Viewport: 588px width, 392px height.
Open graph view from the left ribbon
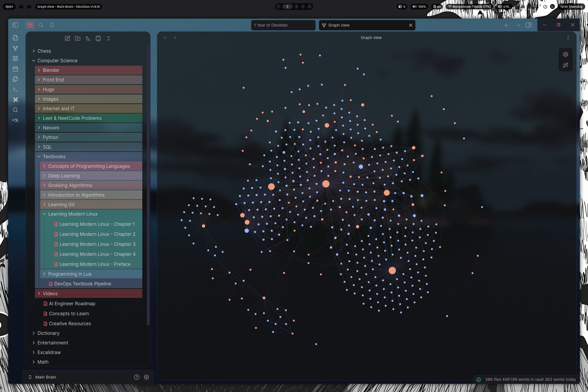[x=15, y=48]
